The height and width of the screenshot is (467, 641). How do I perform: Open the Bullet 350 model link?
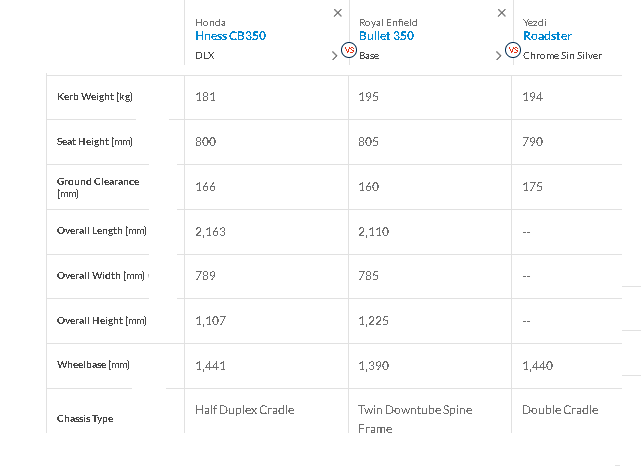point(386,36)
